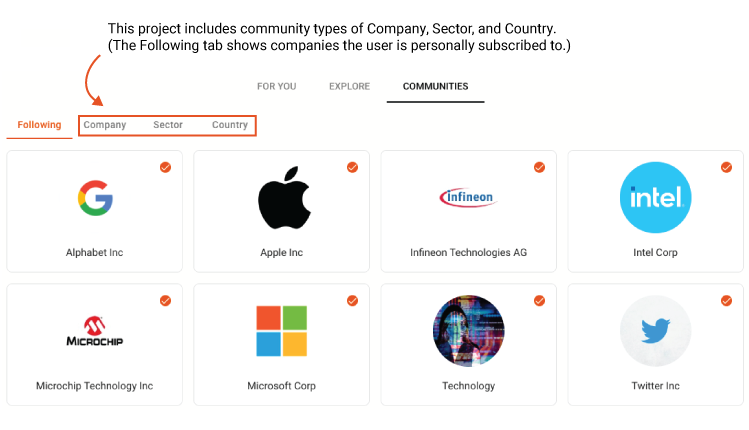Open the Infineon logo image
The width and height of the screenshot is (749, 430).
[468, 197]
